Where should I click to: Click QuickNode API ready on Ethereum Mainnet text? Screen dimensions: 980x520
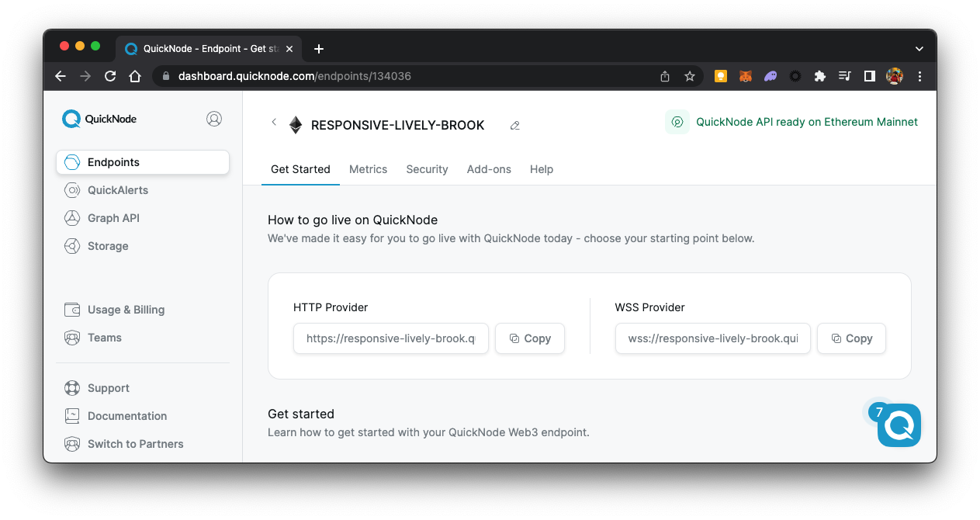(x=807, y=122)
